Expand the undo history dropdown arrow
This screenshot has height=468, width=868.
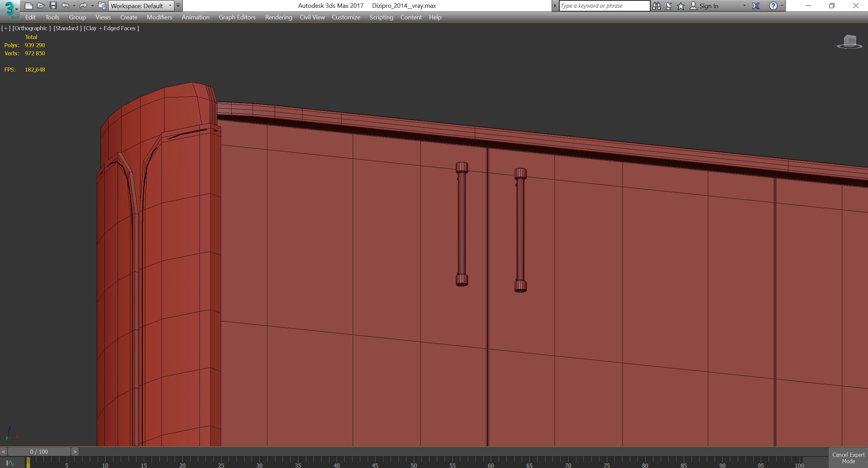click(x=74, y=6)
